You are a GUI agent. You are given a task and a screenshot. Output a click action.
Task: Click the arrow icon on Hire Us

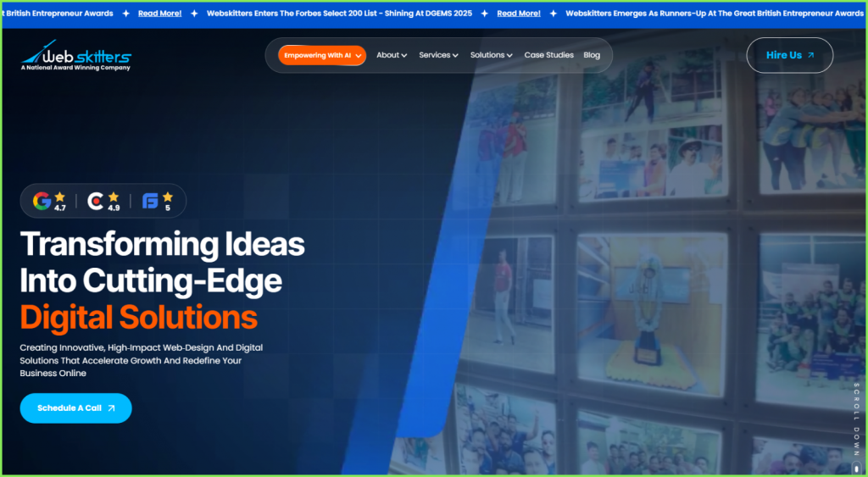point(811,55)
